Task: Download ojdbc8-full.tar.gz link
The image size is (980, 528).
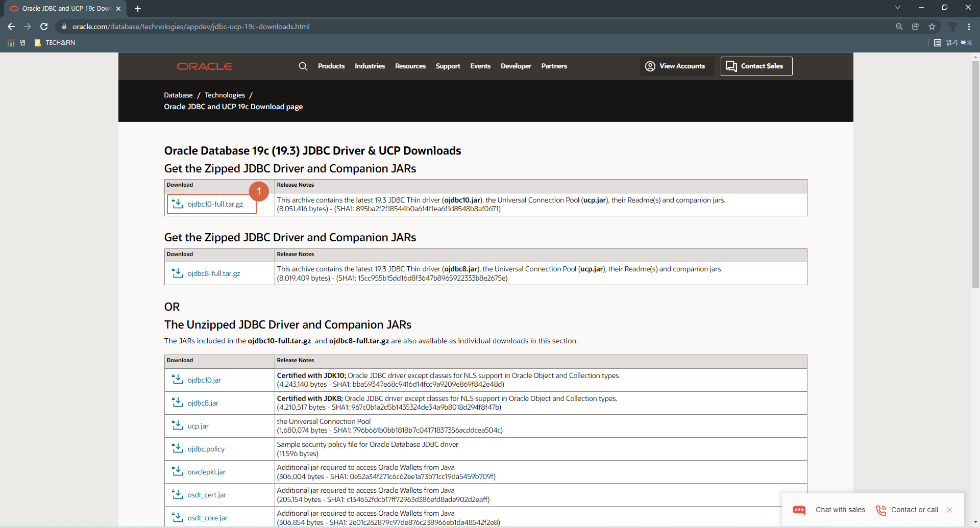Action: point(214,273)
